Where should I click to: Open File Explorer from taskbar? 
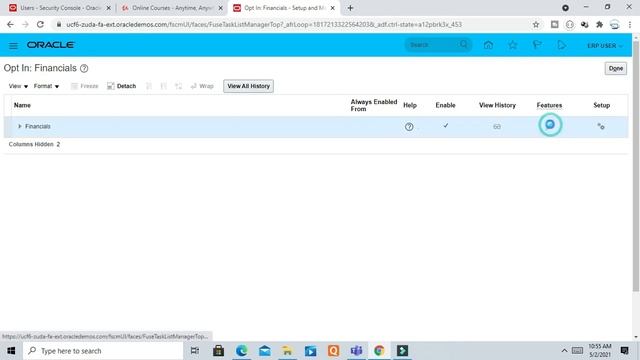click(287, 351)
